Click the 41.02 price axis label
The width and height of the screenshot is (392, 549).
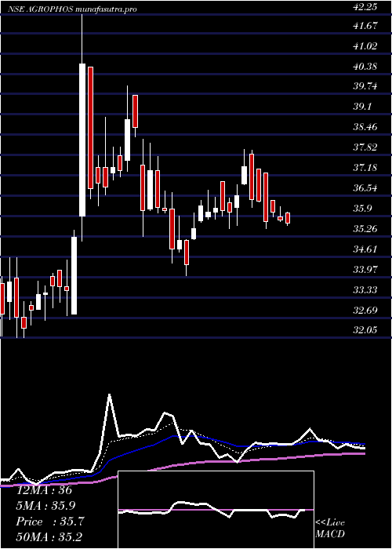(365, 45)
